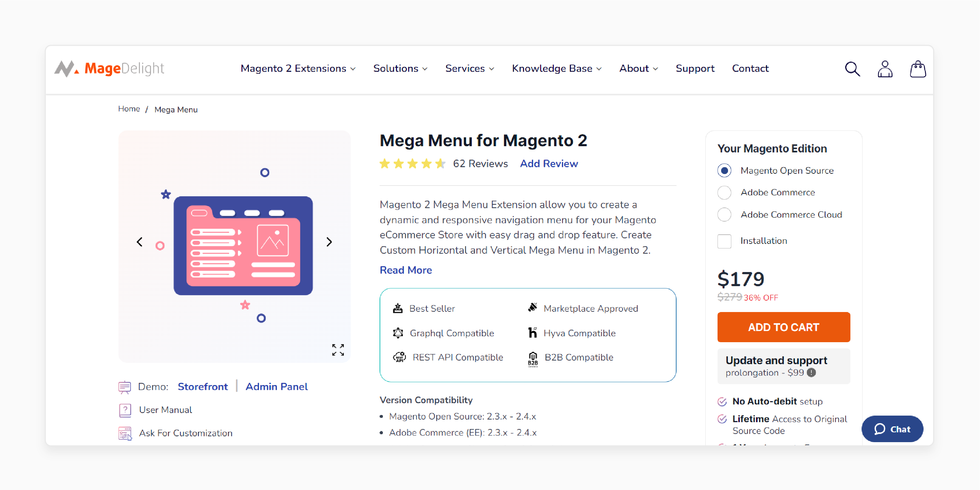Click Version Compatibility heading
The width and height of the screenshot is (980, 490).
[x=426, y=400]
